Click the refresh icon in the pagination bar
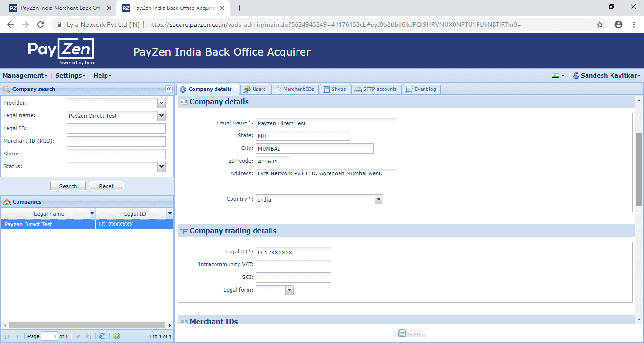The height and width of the screenshot is (343, 644). click(x=103, y=336)
